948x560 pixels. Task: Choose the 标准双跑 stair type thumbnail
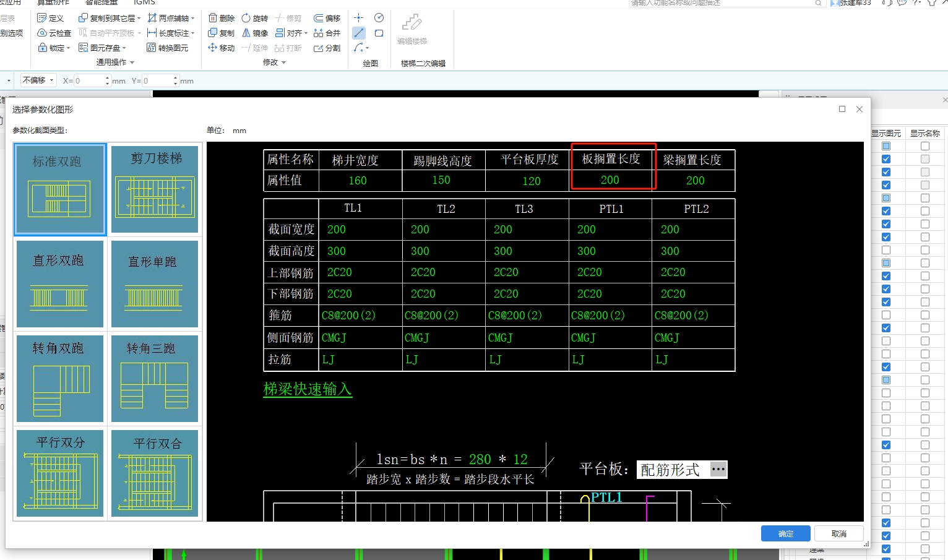(60, 189)
